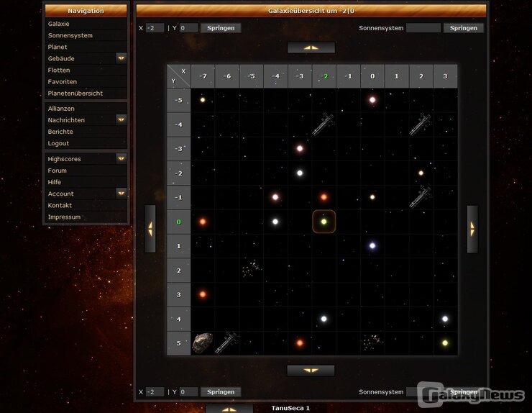
Task: Move the galaxy map up
Action: 311,47
